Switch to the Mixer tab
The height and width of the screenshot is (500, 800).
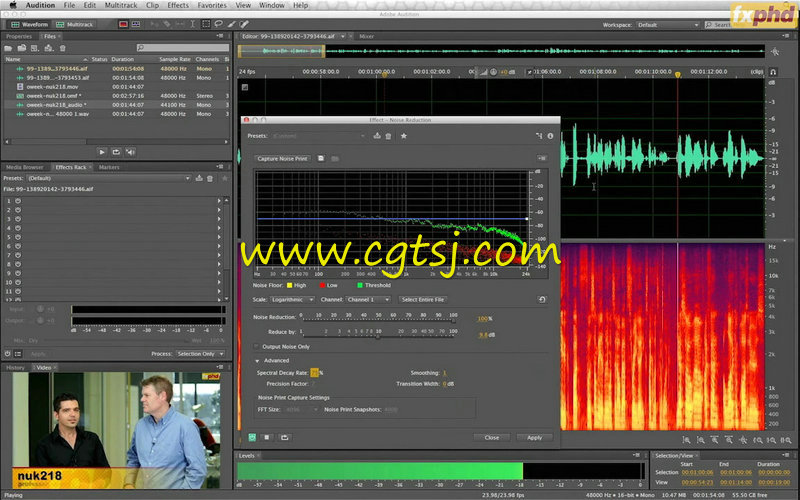pos(366,36)
